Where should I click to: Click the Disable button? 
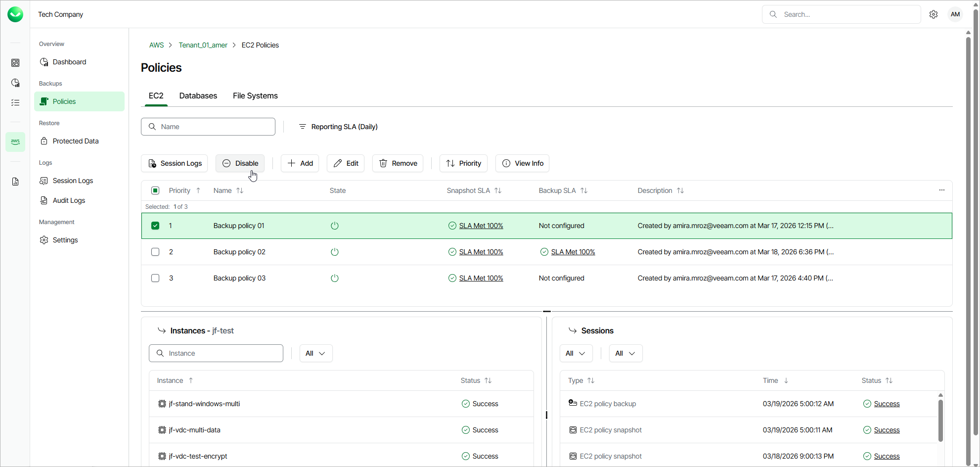(240, 163)
